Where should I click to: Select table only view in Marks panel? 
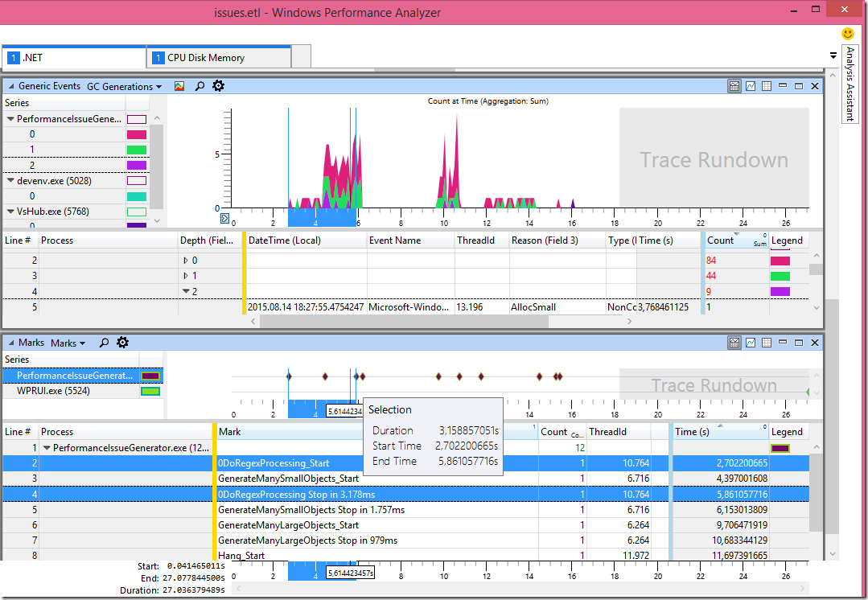point(767,343)
